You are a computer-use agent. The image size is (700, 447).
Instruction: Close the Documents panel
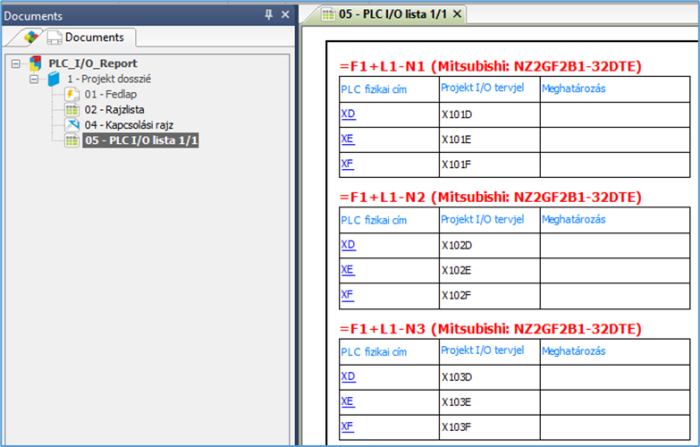[285, 15]
